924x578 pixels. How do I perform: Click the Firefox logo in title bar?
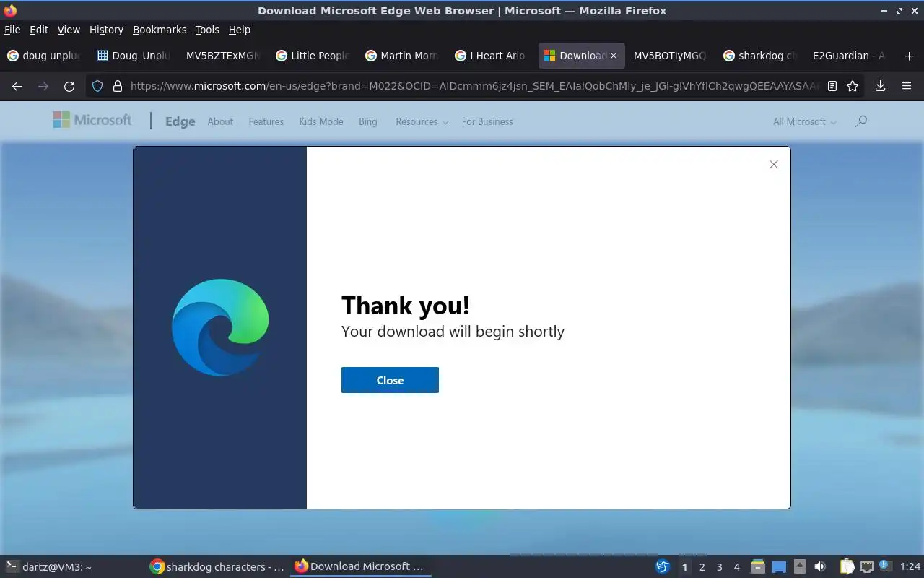[x=10, y=10]
